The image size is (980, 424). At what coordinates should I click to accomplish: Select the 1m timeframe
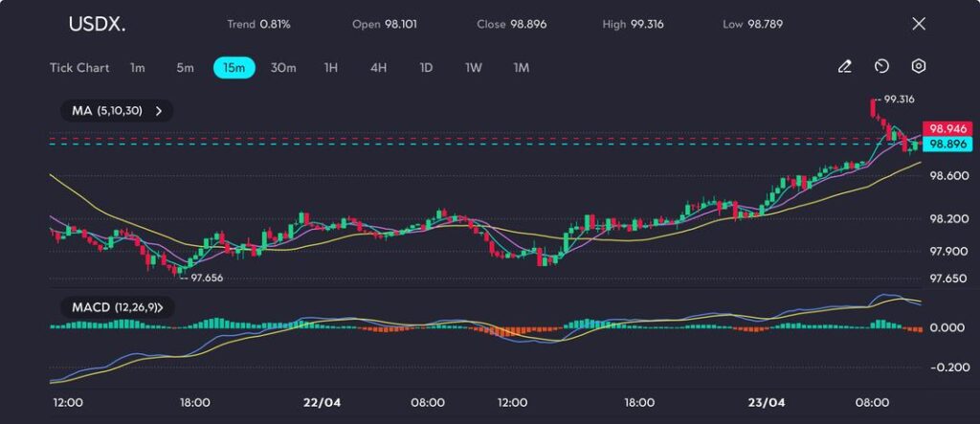point(138,68)
